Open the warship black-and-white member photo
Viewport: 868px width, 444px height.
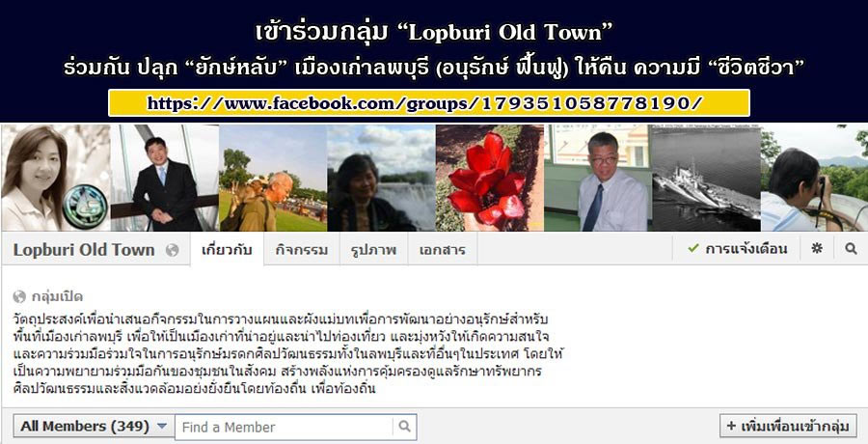705,178
